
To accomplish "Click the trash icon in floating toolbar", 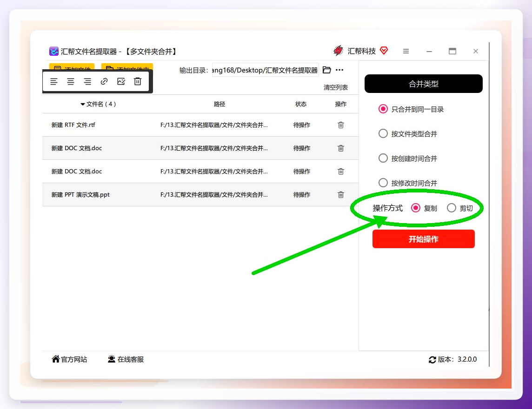I will coord(137,81).
